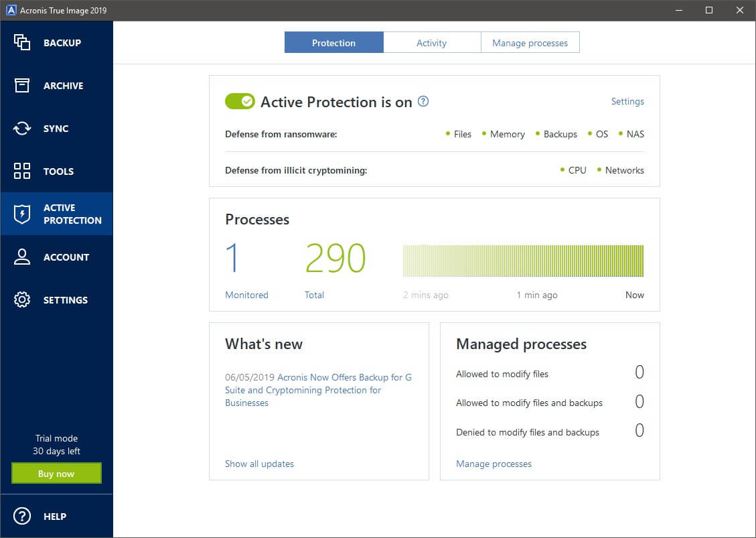Switch to the Activity tab
The image size is (756, 538).
[x=431, y=42]
